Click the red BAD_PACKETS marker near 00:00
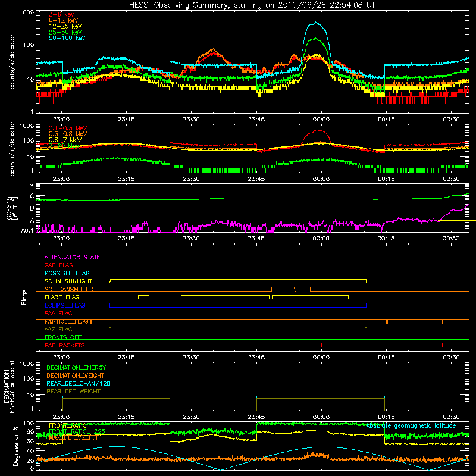This screenshot has width=476, height=476. [321, 345]
